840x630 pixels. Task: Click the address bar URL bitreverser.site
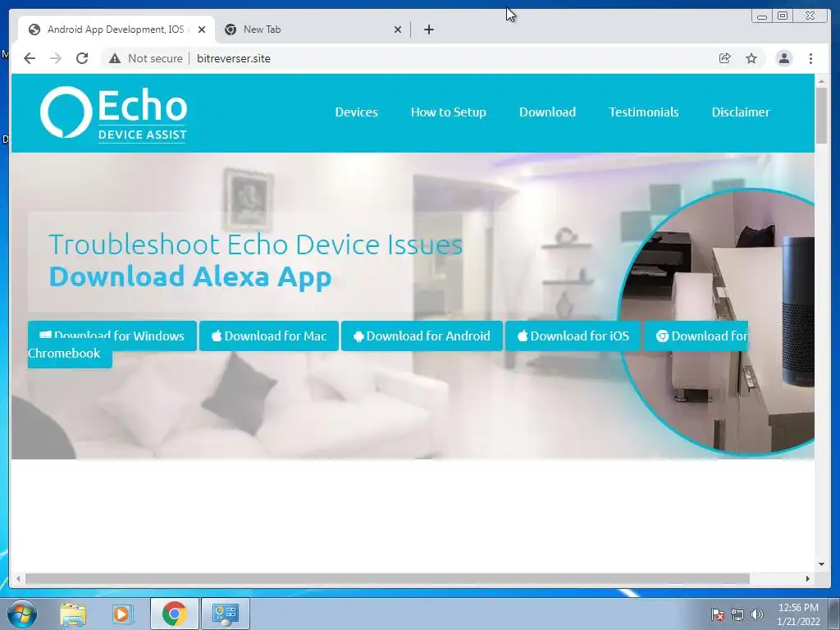coord(234,58)
